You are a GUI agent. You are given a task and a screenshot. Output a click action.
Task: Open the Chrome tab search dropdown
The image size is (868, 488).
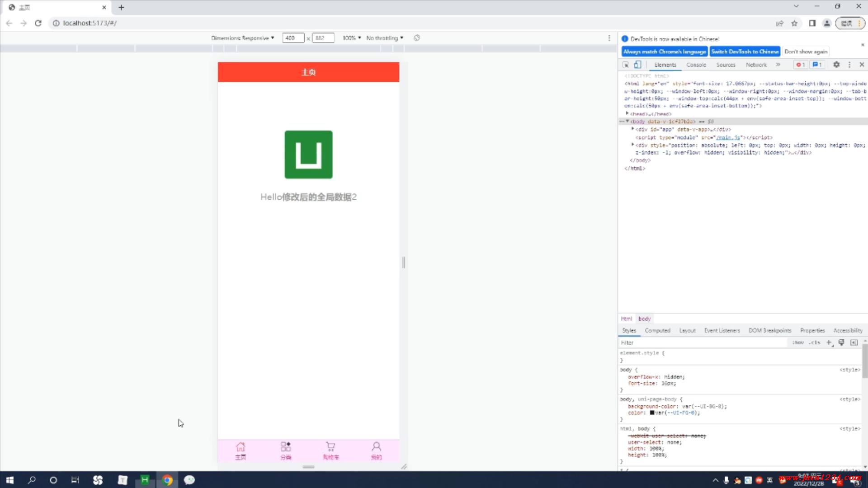pos(796,6)
